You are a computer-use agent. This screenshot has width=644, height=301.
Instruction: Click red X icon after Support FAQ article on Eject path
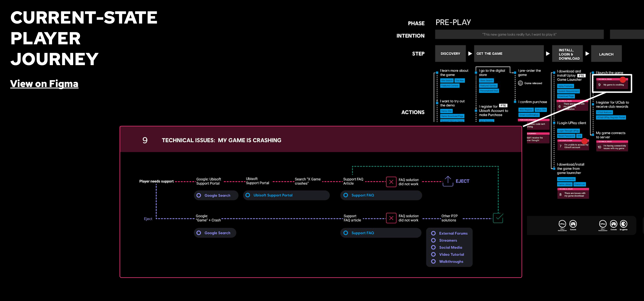[391, 218]
